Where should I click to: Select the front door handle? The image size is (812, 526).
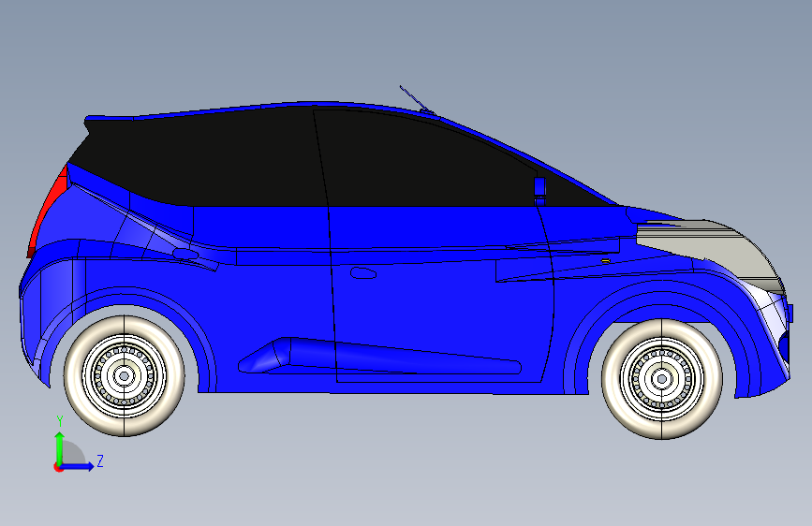(363, 273)
